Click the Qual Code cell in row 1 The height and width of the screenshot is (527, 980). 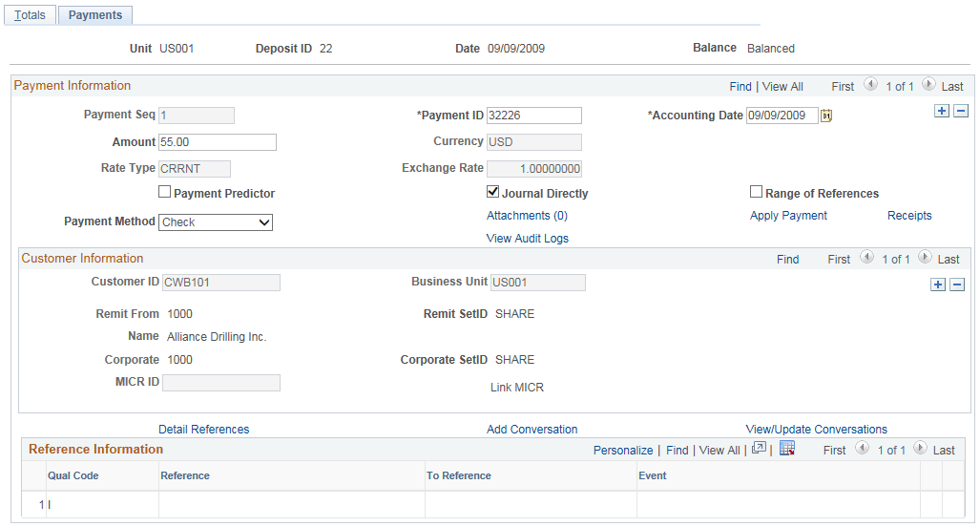tap(102, 504)
